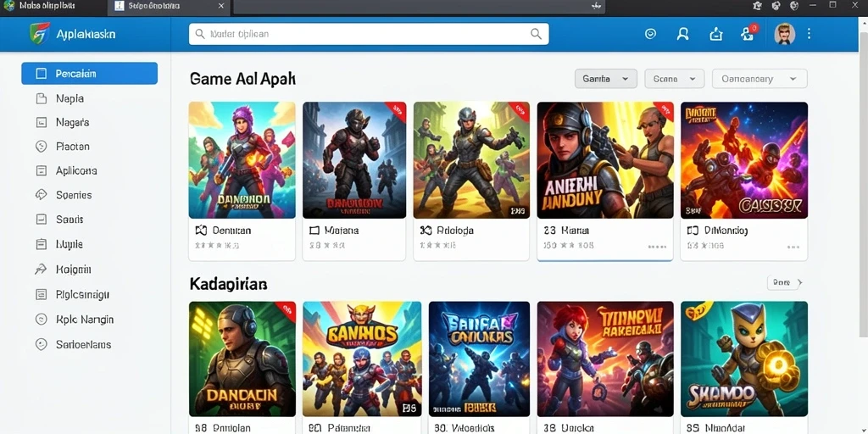Click the Saaris sidebar icon

(x=41, y=220)
